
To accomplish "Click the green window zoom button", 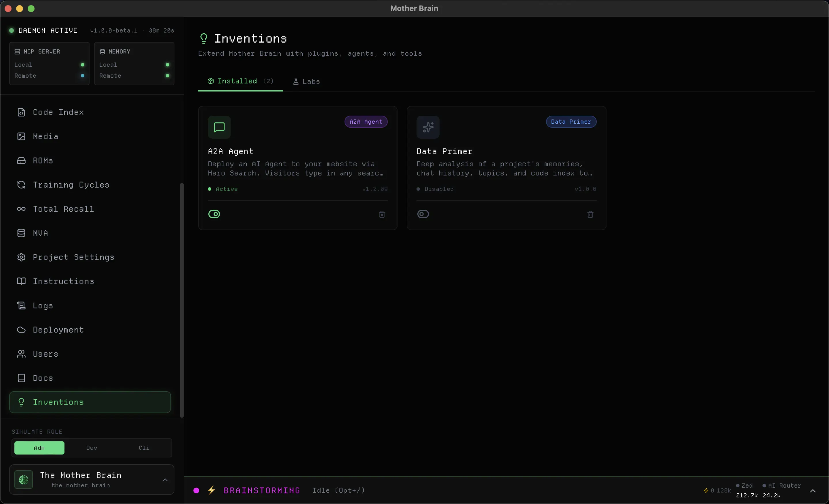I will pos(31,9).
